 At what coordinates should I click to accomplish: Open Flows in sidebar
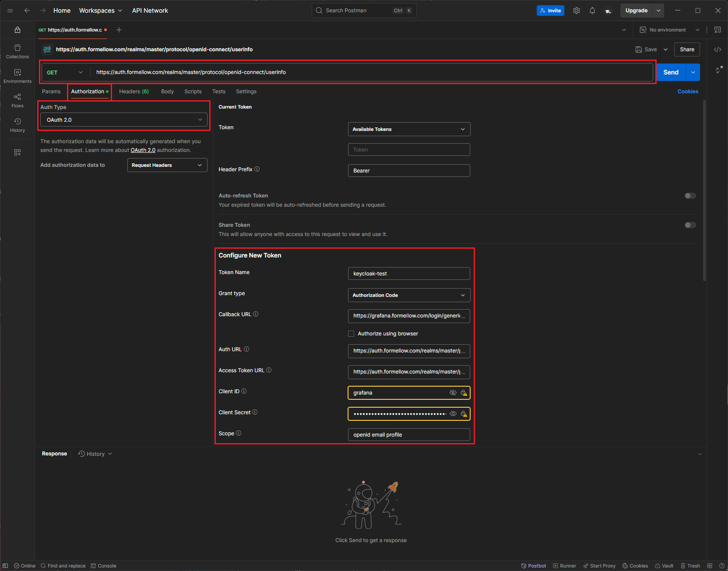[18, 101]
